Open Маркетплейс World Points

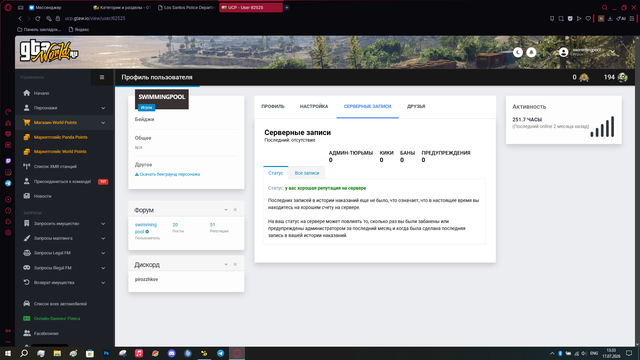[x=60, y=151]
